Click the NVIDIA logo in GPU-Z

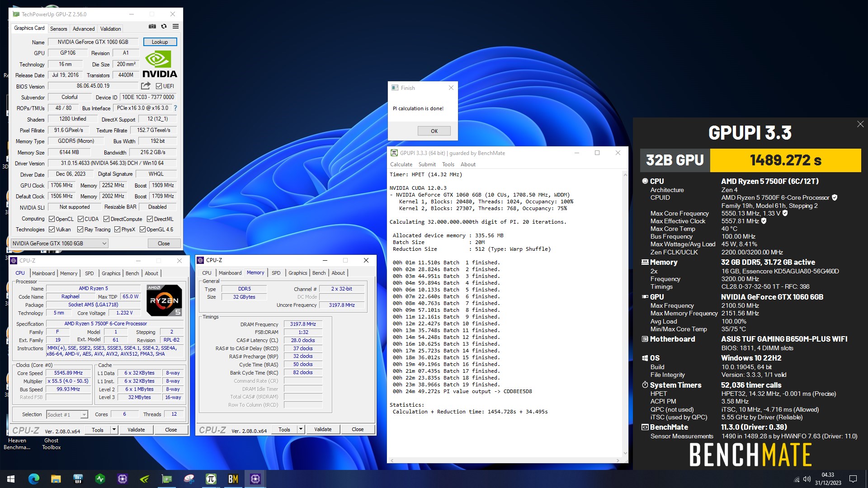point(160,64)
